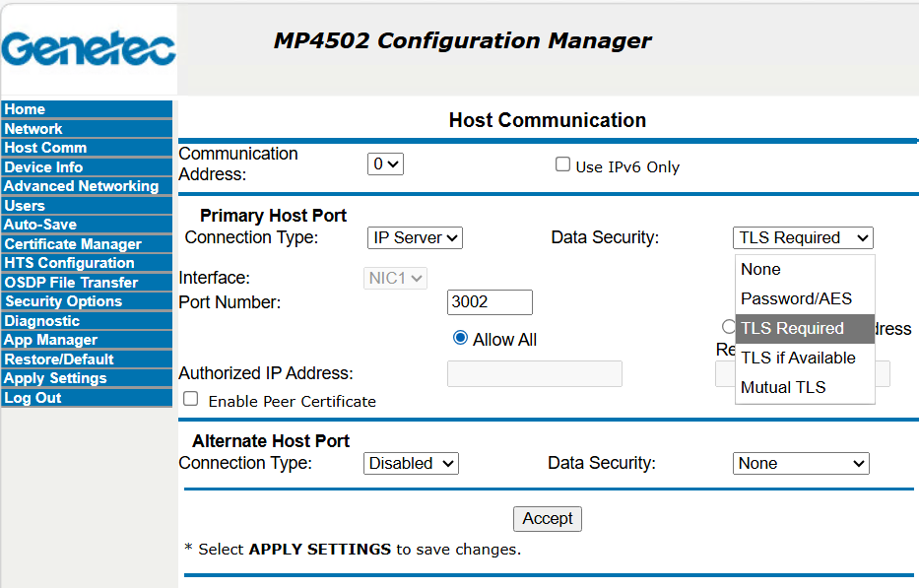Click the Primary Host Port heading
Image resolution: width=919 pixels, height=588 pixels.
(273, 216)
